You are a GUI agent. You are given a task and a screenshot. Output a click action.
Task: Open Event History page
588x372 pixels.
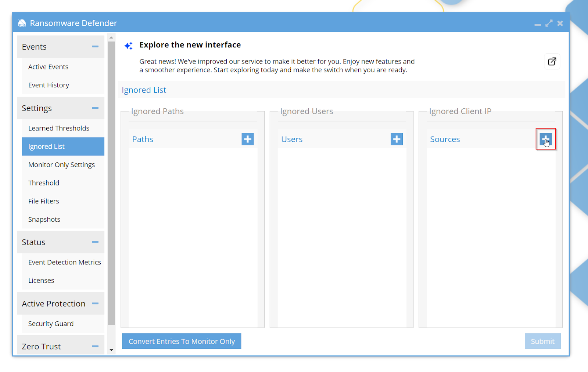point(63,85)
